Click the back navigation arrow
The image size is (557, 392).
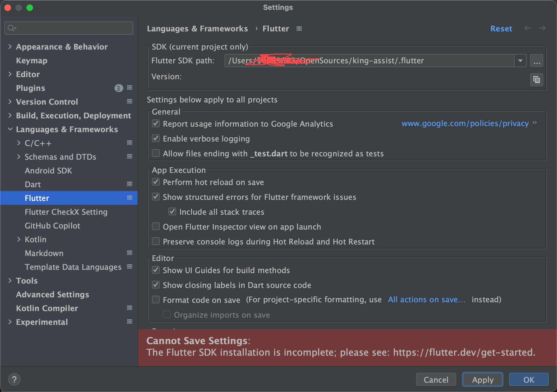click(x=527, y=28)
